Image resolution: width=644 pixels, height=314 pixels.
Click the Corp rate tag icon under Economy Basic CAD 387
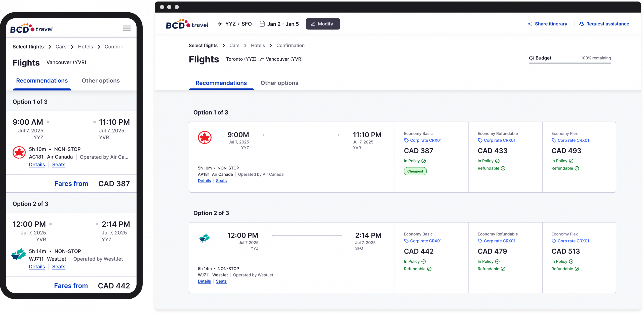tap(406, 141)
